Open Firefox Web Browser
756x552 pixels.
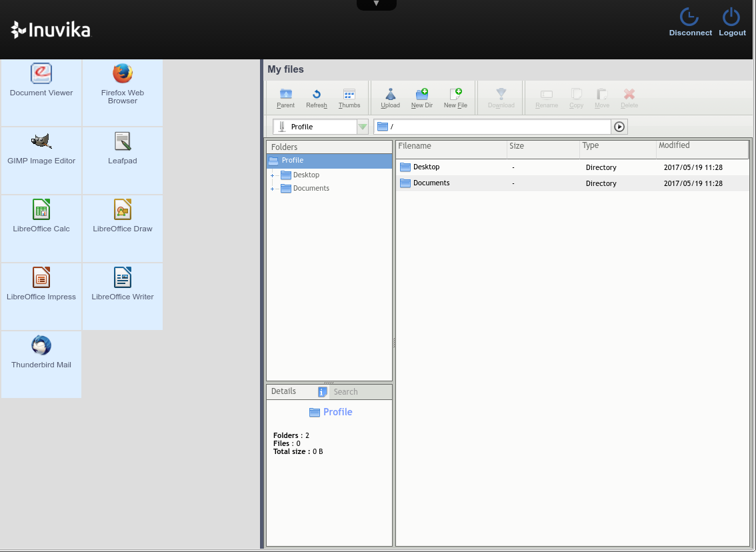[x=123, y=81]
